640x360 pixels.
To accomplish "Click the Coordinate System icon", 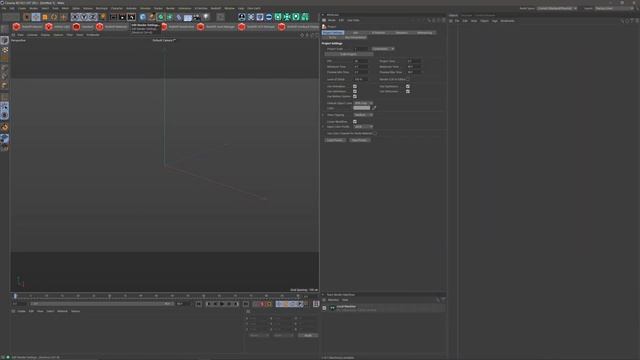I will pyautogui.click(x=102, y=17).
